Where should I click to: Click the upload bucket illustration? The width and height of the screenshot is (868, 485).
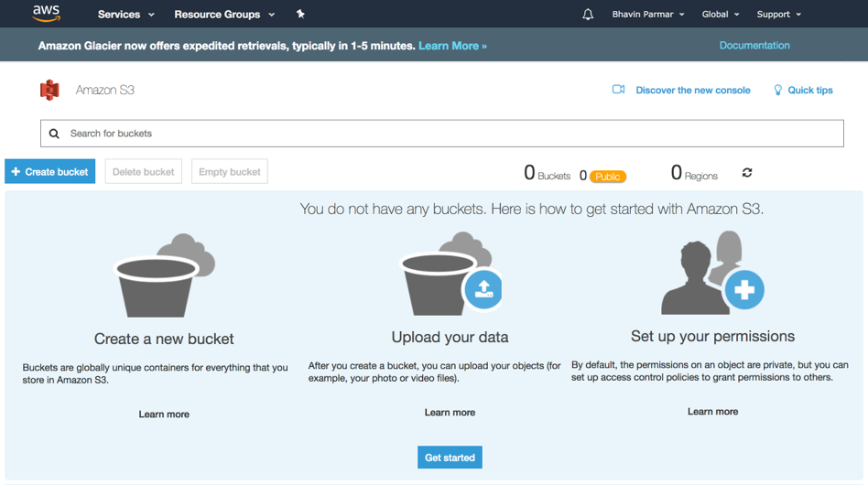tap(450, 275)
